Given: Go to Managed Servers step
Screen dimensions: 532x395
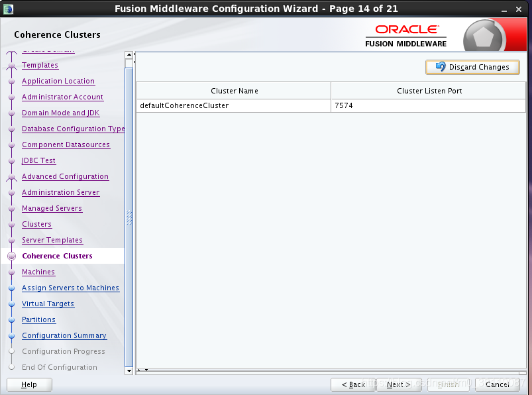Looking at the screenshot, I should pos(52,208).
